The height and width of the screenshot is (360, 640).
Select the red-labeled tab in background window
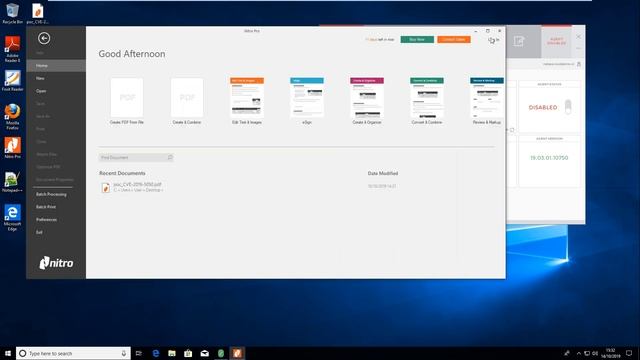[x=556, y=41]
